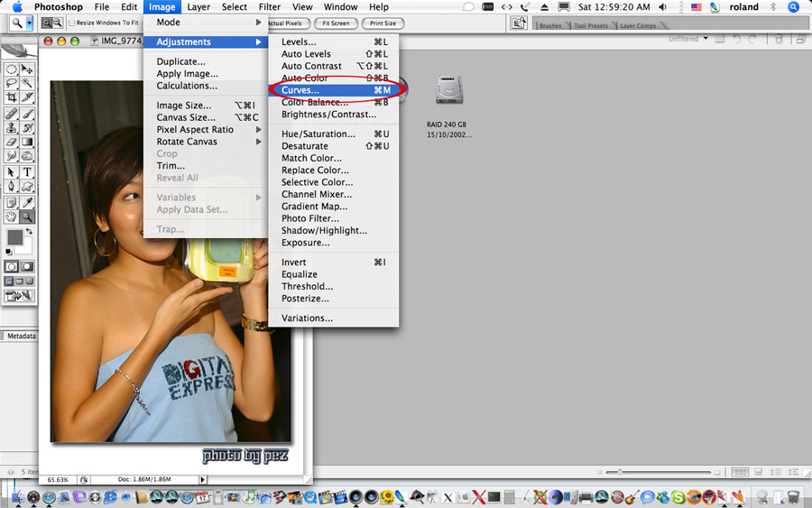
Task: Choose the Eraser tool
Action: (x=12, y=143)
